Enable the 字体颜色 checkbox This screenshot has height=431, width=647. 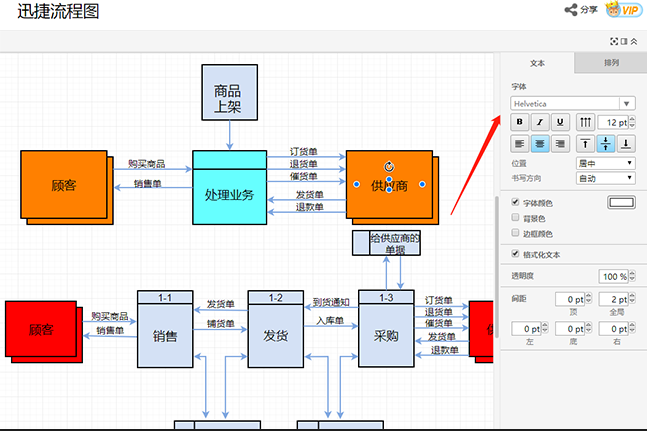(515, 202)
